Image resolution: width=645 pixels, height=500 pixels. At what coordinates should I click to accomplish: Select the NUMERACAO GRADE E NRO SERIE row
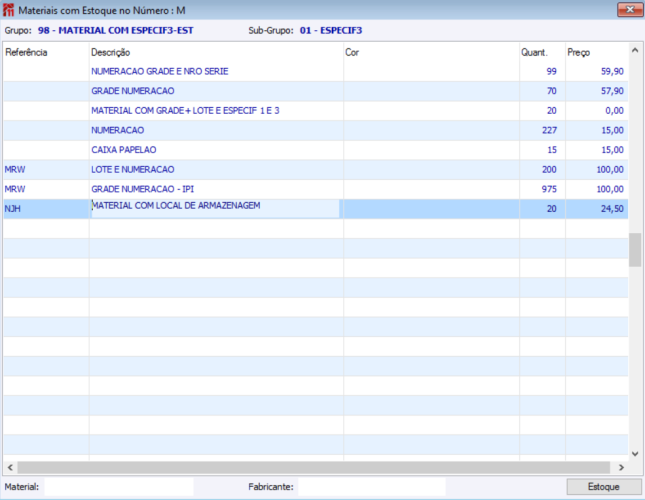click(316, 71)
